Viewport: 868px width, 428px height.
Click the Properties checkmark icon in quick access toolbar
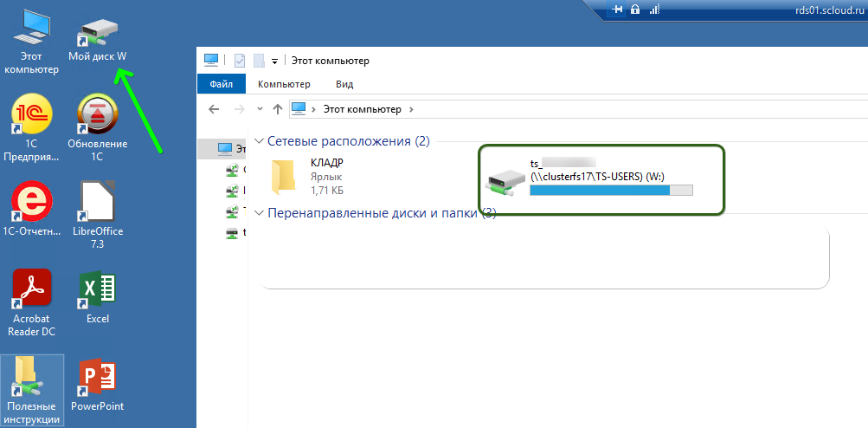[x=240, y=61]
